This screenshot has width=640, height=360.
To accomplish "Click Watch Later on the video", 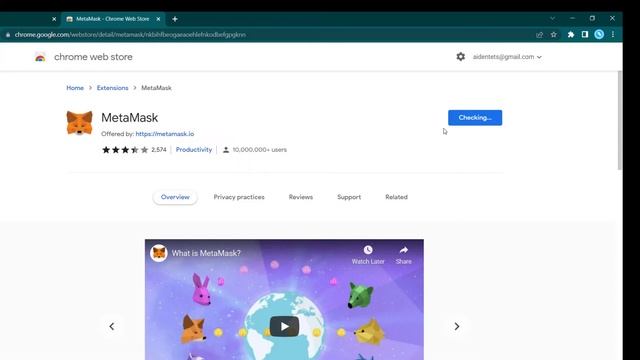I will (x=368, y=255).
